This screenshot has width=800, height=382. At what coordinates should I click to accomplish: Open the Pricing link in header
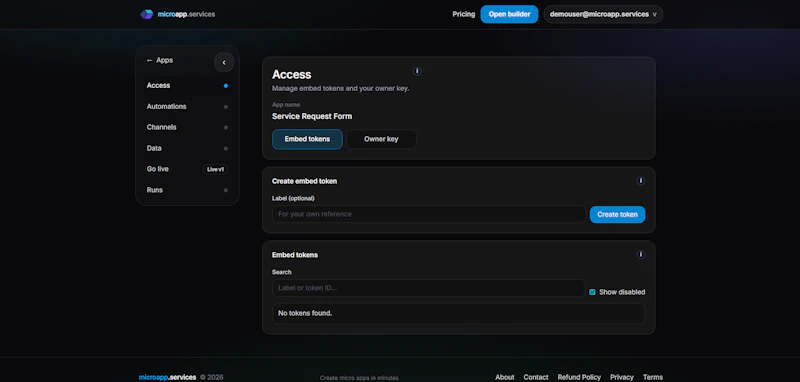[x=463, y=14]
